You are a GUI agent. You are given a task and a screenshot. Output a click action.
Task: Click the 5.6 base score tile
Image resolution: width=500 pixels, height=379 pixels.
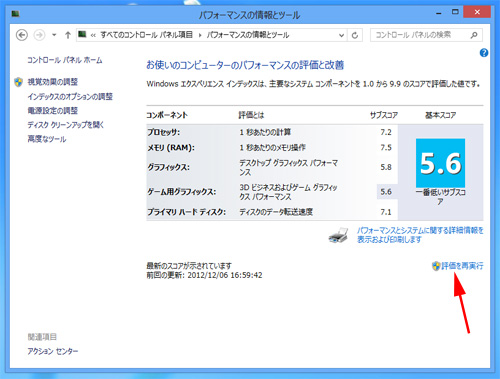pos(440,163)
